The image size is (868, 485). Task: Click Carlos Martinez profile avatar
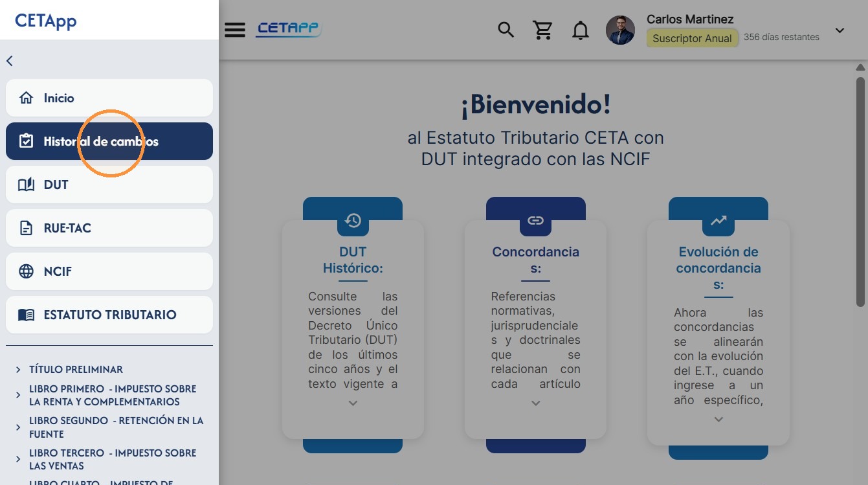click(620, 30)
